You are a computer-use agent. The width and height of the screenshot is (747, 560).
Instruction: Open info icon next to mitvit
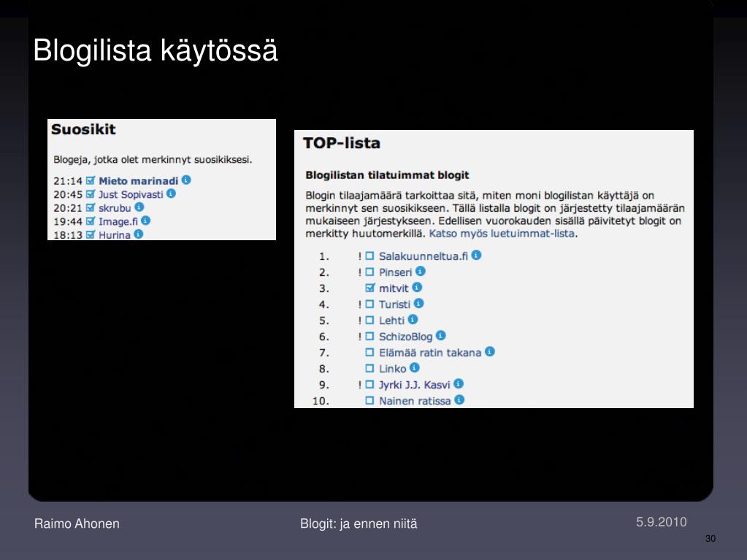pyautogui.click(x=417, y=287)
